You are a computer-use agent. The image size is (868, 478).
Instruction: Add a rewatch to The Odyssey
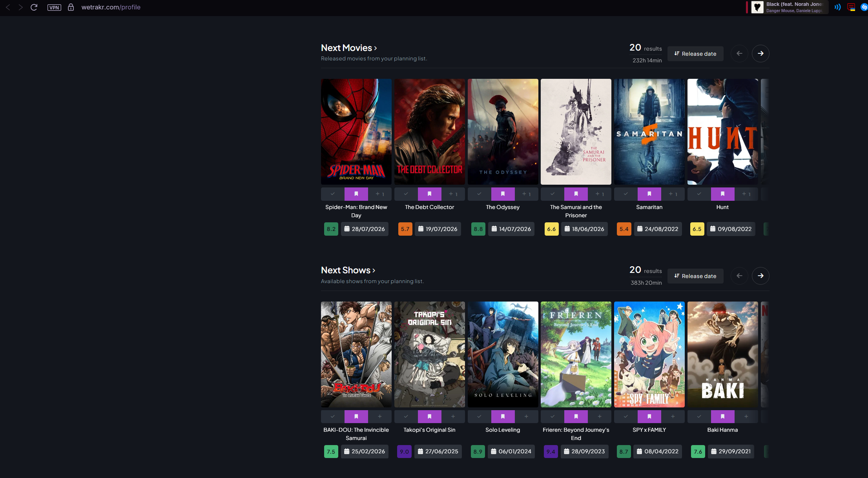tap(526, 194)
